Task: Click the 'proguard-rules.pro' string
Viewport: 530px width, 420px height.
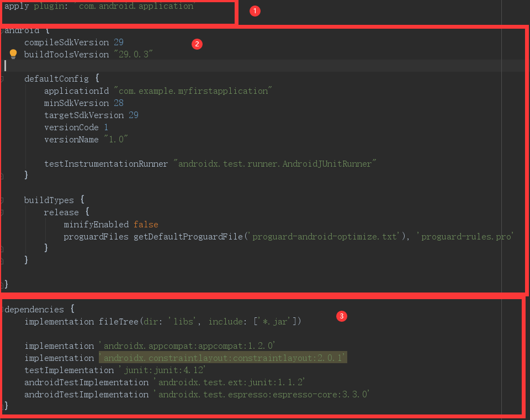Action: tap(465, 237)
